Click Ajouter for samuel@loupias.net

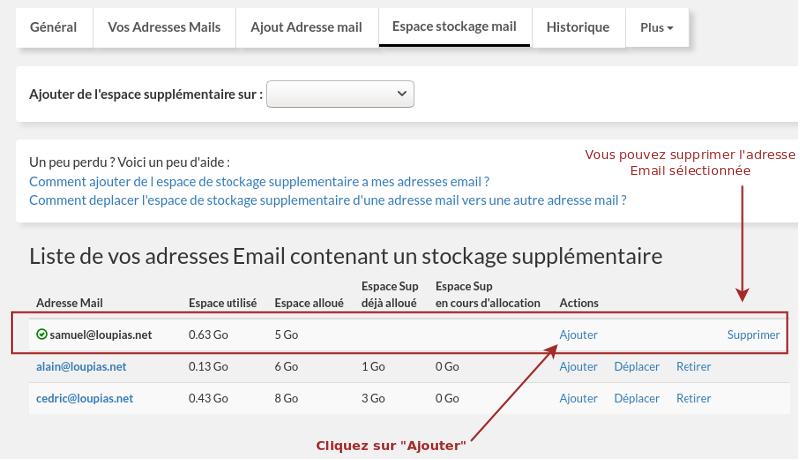click(579, 335)
